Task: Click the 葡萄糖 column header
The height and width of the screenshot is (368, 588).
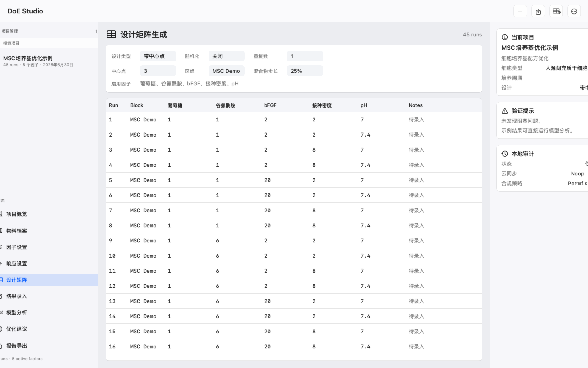Action: point(175,105)
